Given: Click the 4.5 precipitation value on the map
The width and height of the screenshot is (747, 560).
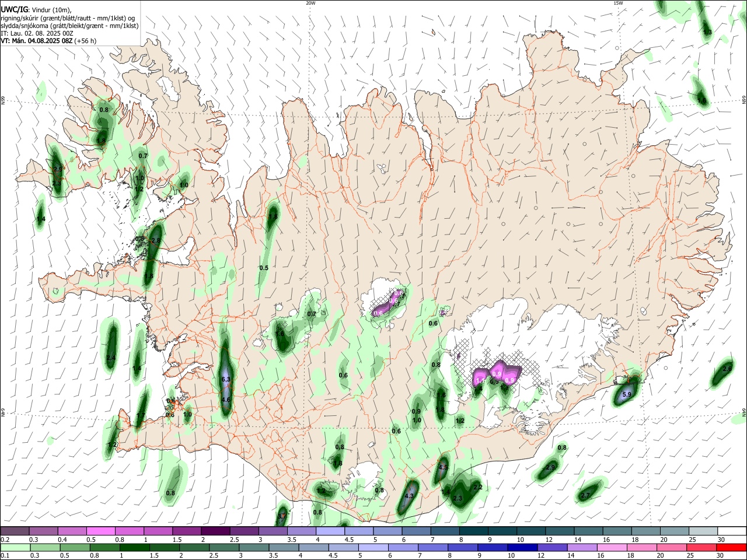Looking at the screenshot, I should click(x=443, y=468).
